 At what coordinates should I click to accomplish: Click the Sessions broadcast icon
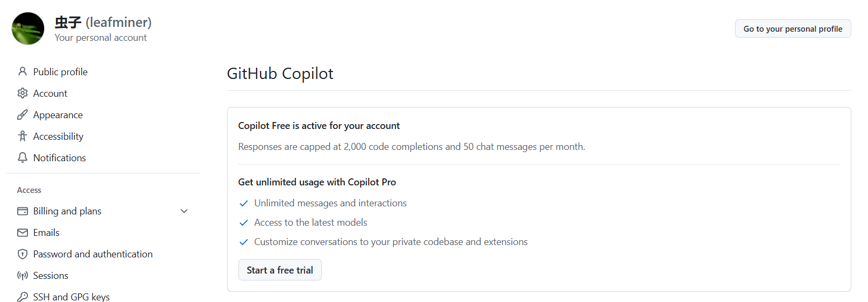point(23,276)
